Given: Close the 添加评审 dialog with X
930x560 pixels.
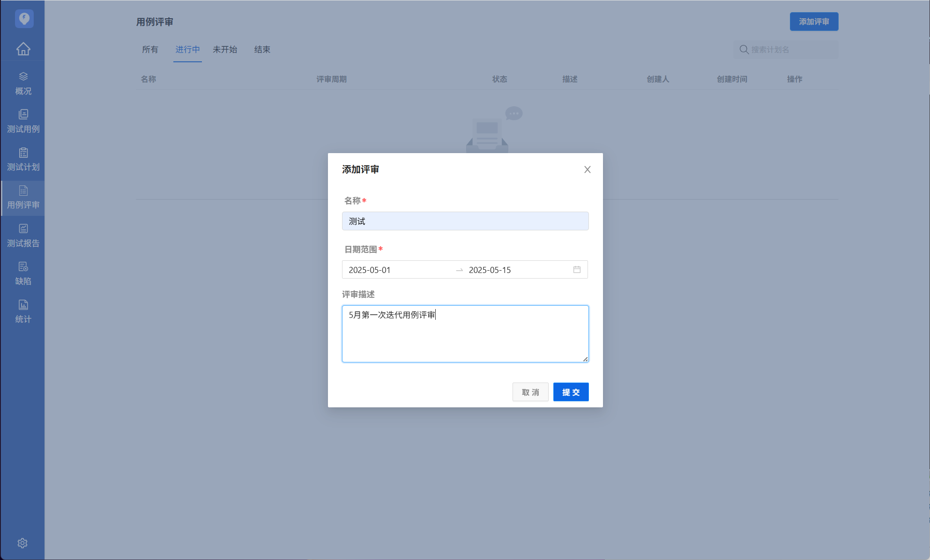Looking at the screenshot, I should (587, 169).
